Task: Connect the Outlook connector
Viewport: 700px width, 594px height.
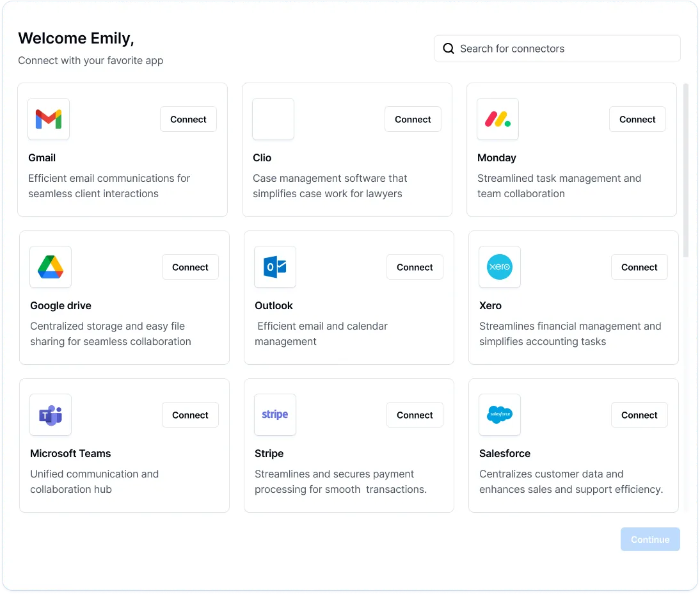Action: click(x=415, y=267)
